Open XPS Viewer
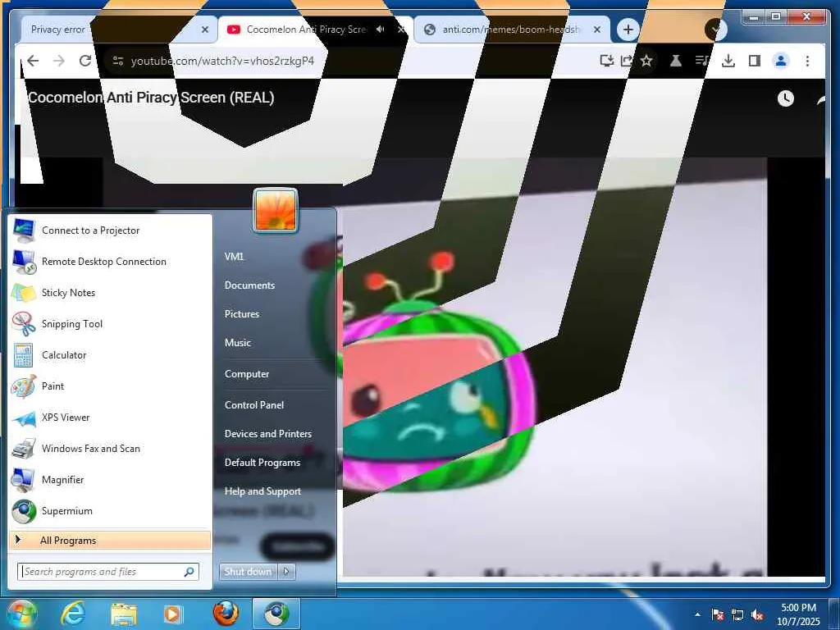 (110, 418)
